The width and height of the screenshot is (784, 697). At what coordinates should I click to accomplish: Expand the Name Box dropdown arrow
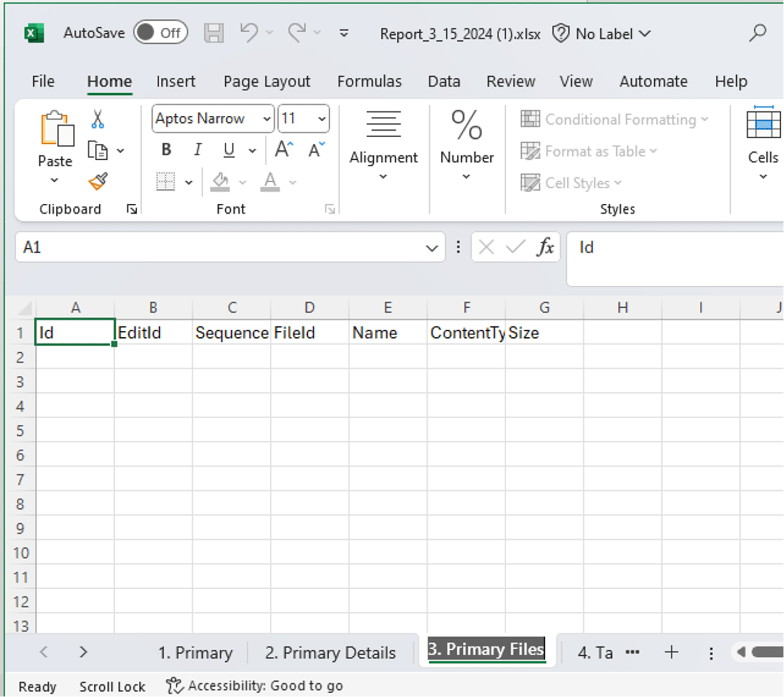point(432,248)
